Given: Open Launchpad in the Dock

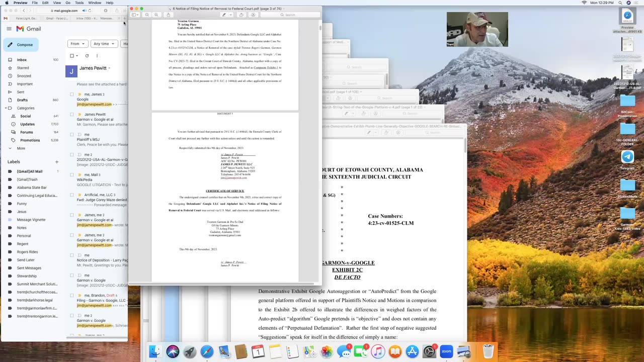Looking at the screenshot, I should click(x=190, y=351).
